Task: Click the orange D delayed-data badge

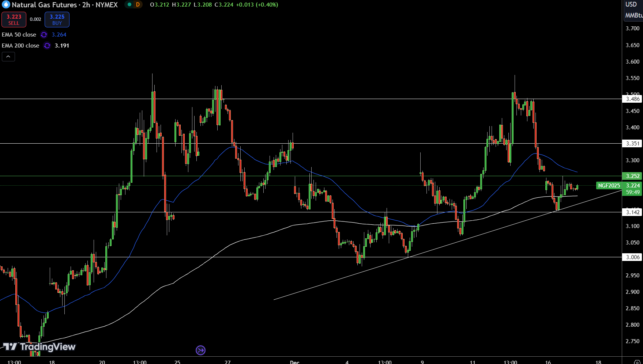Action: pyautogui.click(x=138, y=5)
